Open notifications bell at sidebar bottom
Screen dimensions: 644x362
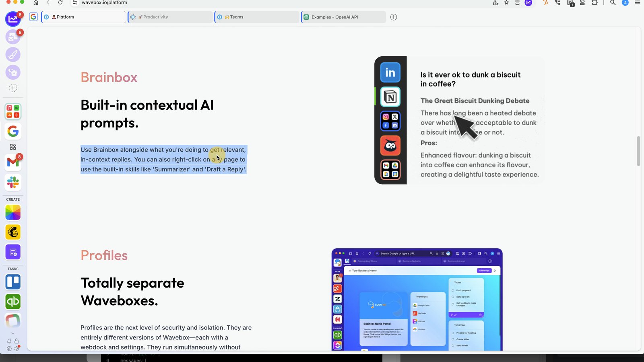[x=9, y=341]
